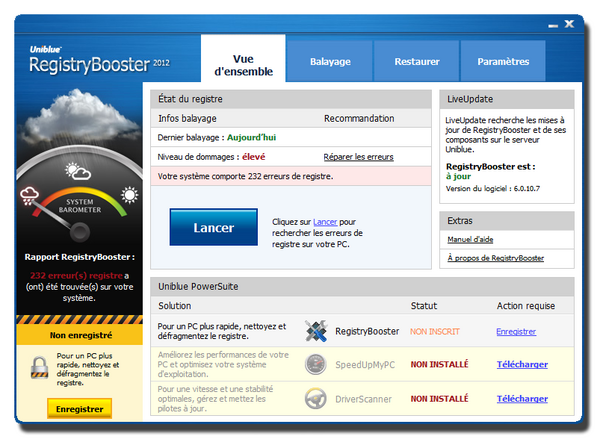
Task: Click the 'à jour' update status text
Action: click(x=458, y=176)
